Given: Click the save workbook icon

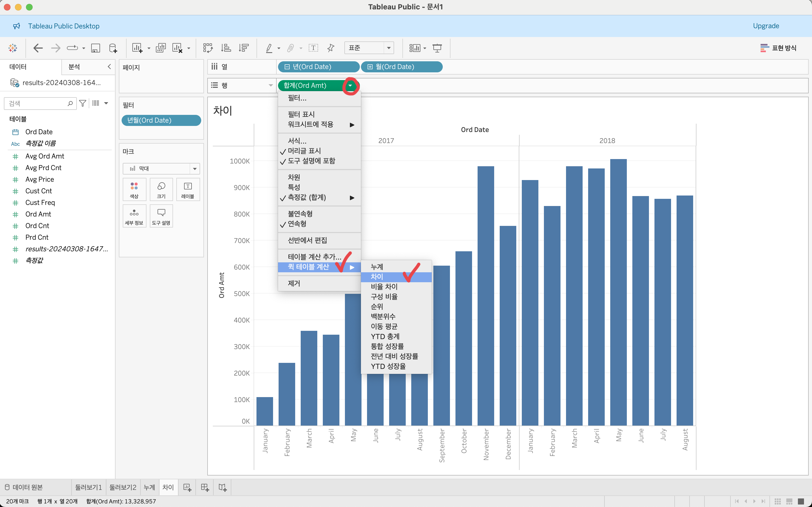Looking at the screenshot, I should 96,48.
